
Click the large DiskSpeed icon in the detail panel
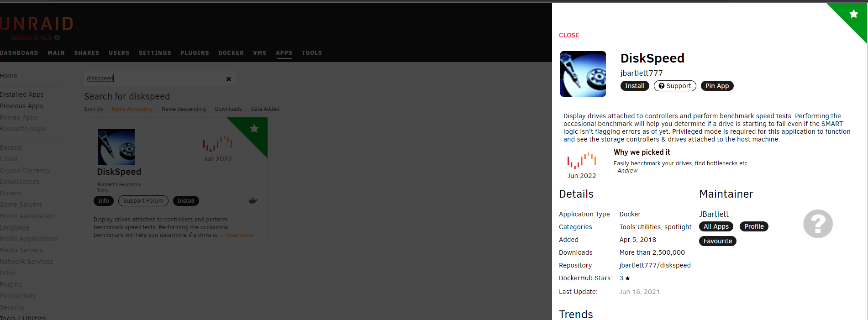click(x=583, y=74)
